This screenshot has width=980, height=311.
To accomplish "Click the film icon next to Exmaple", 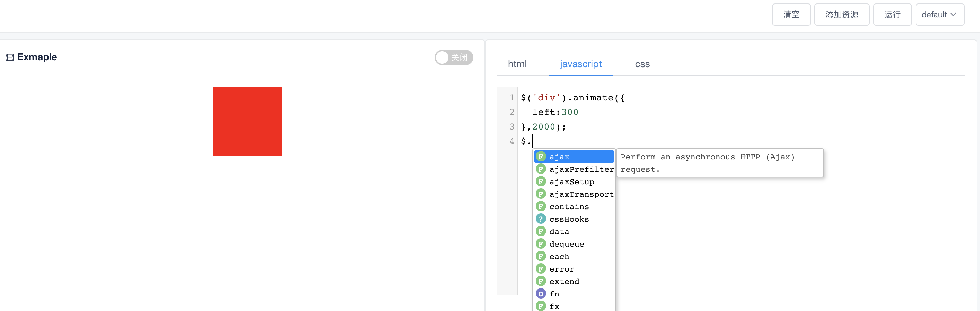I will (x=9, y=57).
